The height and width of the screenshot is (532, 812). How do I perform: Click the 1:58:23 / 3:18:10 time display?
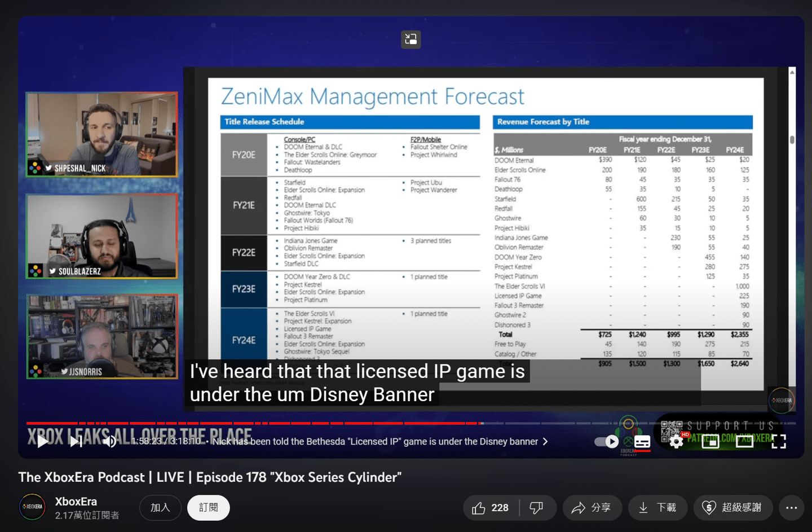[166, 441]
